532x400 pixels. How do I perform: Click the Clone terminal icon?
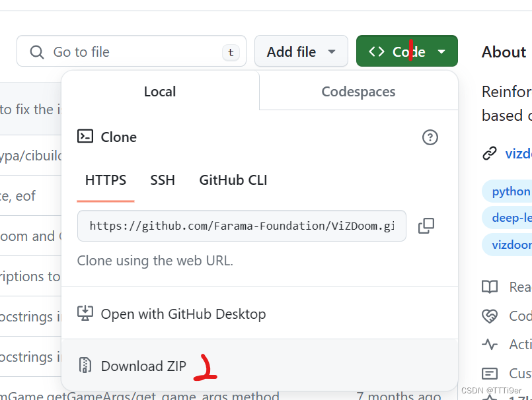click(x=85, y=136)
